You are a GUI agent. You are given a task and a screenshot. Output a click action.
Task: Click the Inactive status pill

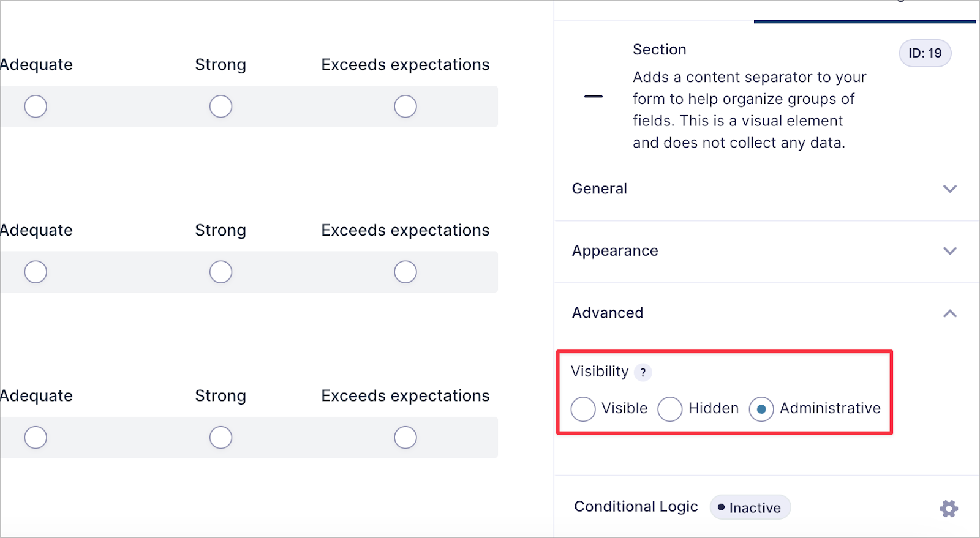point(750,507)
